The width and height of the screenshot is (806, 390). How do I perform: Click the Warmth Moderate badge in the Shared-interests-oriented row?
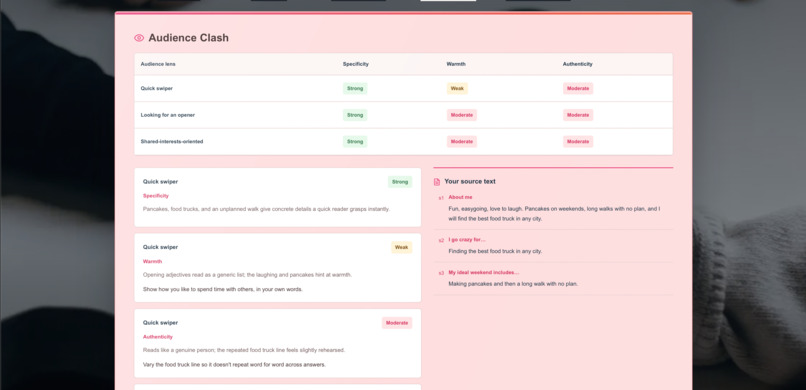click(462, 141)
